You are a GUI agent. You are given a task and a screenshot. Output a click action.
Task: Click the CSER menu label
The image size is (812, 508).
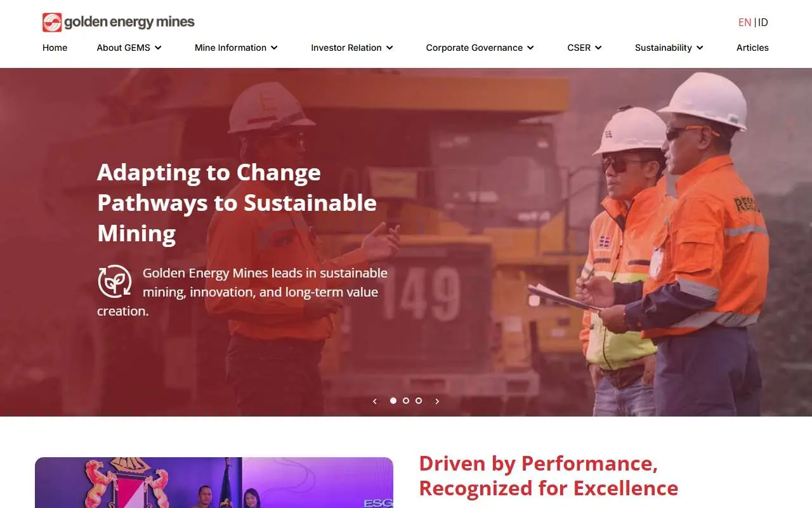point(579,48)
